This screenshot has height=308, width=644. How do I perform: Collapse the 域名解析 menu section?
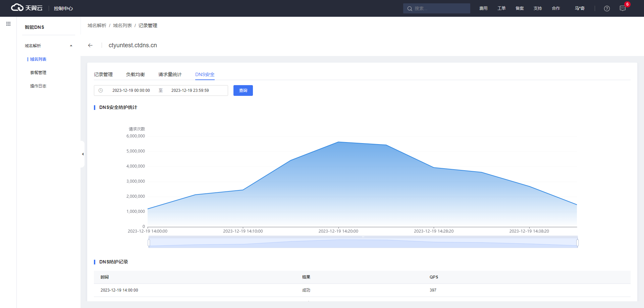(71, 46)
